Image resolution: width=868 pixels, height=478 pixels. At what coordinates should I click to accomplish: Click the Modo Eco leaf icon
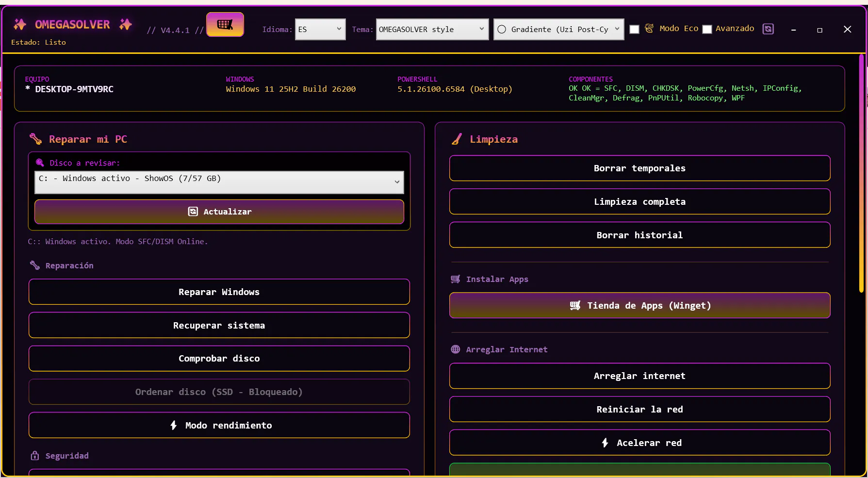pos(649,29)
